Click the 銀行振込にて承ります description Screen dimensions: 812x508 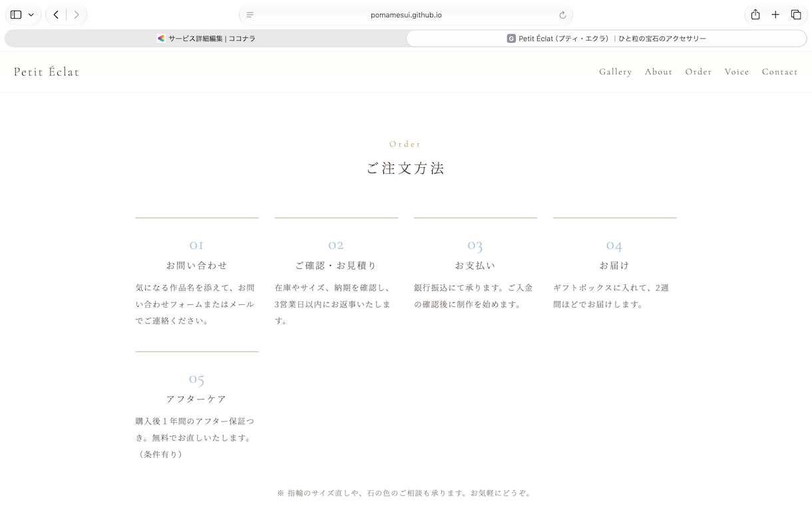tap(474, 296)
